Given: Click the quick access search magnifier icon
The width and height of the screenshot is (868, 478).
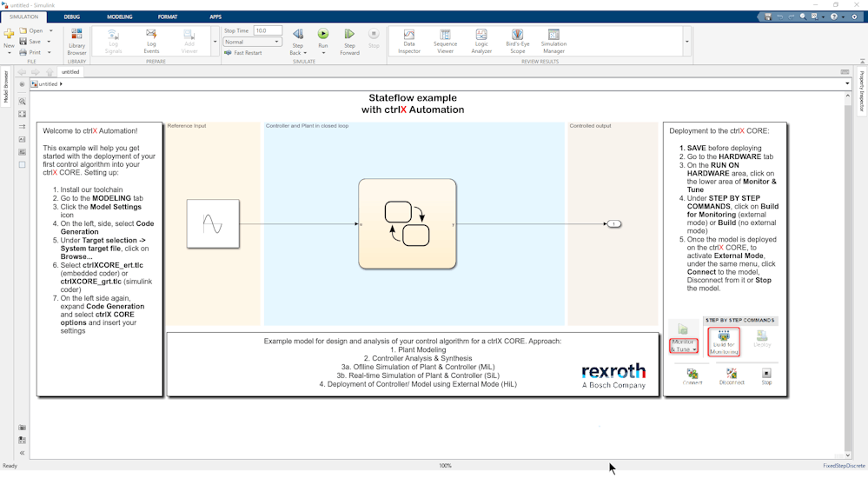Looking at the screenshot, I should 803,17.
